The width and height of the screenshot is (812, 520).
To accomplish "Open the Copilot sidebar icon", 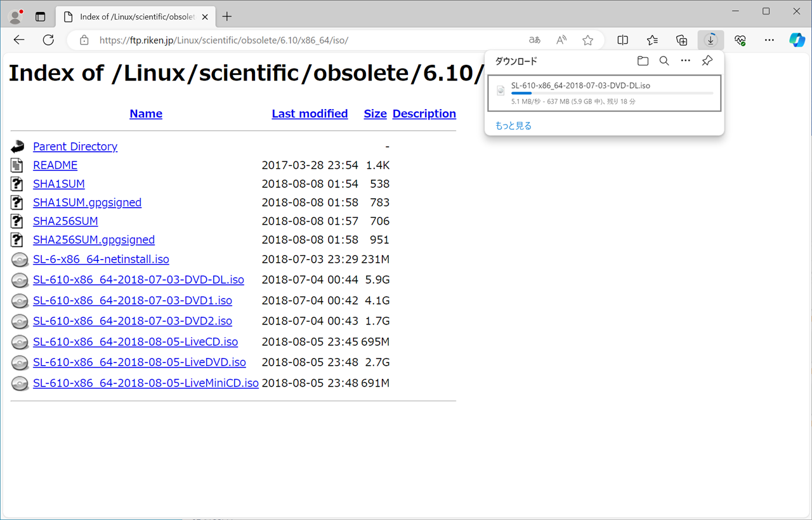I will [797, 40].
